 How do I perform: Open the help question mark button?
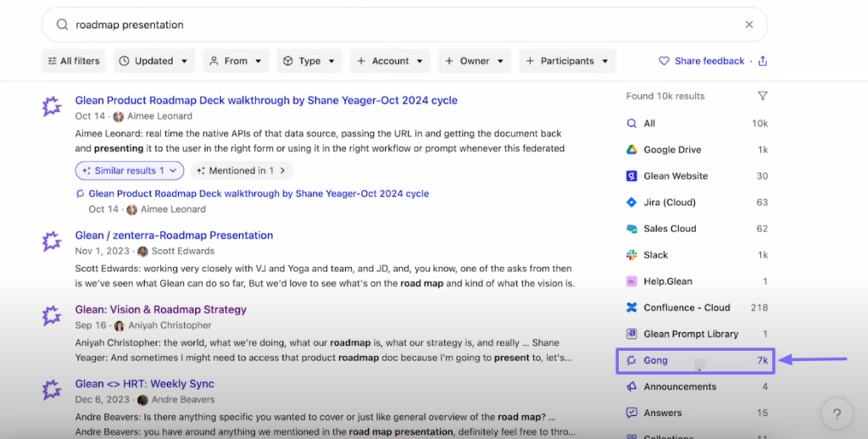pos(837,414)
